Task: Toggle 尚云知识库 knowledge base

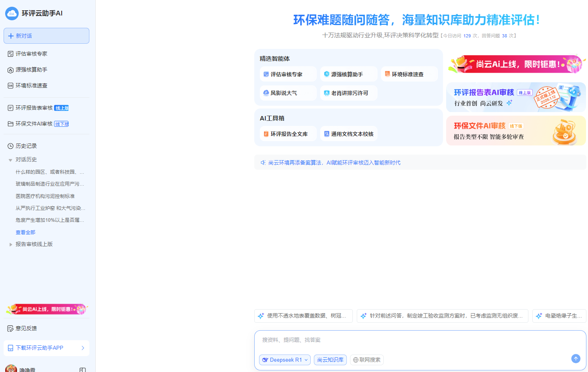Action: pyautogui.click(x=330, y=360)
